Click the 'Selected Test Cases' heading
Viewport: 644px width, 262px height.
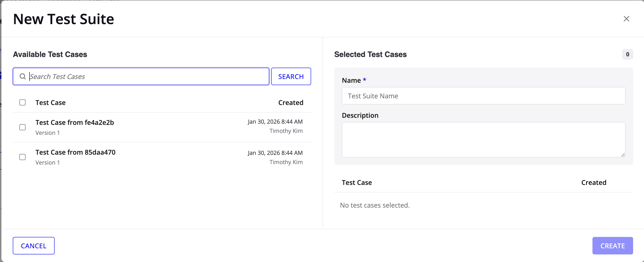pyautogui.click(x=370, y=54)
